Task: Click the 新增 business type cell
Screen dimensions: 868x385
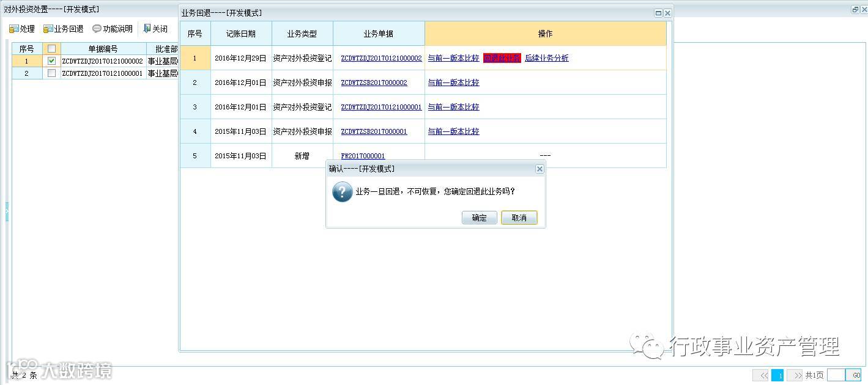Action: click(x=302, y=156)
